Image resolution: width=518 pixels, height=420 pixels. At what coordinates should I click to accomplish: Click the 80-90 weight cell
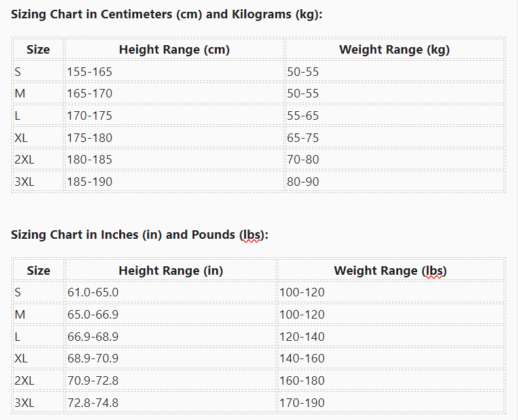(303, 182)
